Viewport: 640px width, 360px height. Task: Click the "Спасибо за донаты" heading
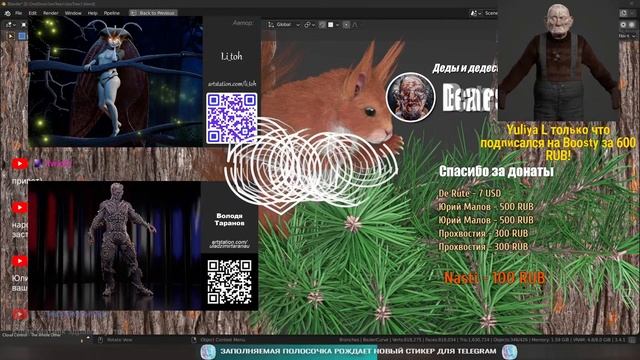496,171
